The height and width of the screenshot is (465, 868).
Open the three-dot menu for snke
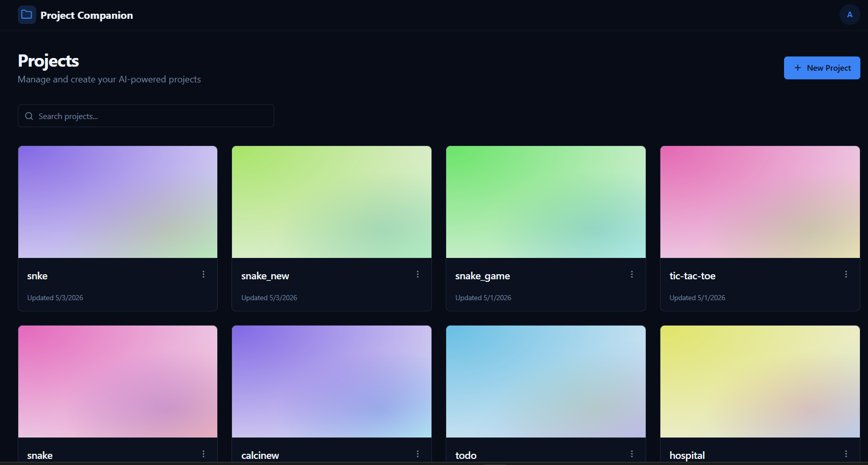204,274
